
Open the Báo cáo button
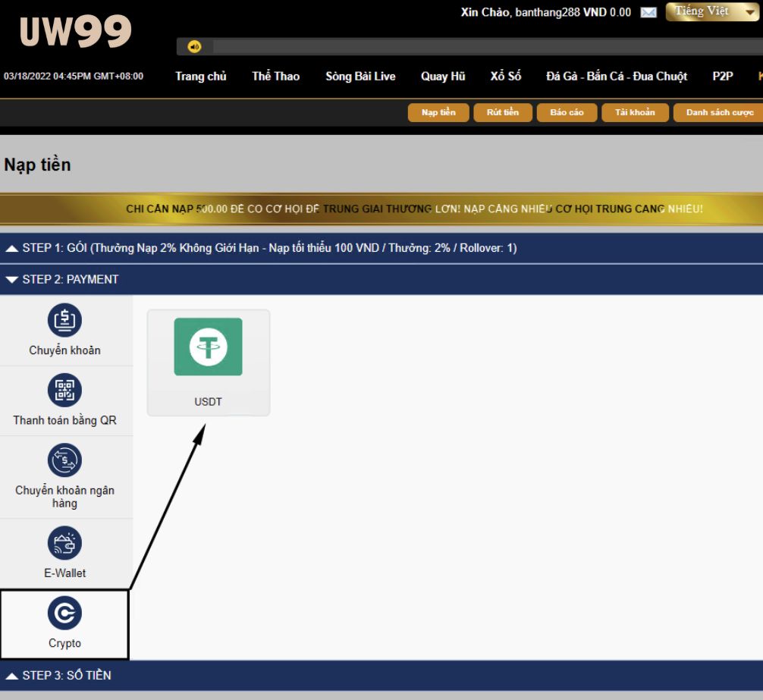pos(567,112)
